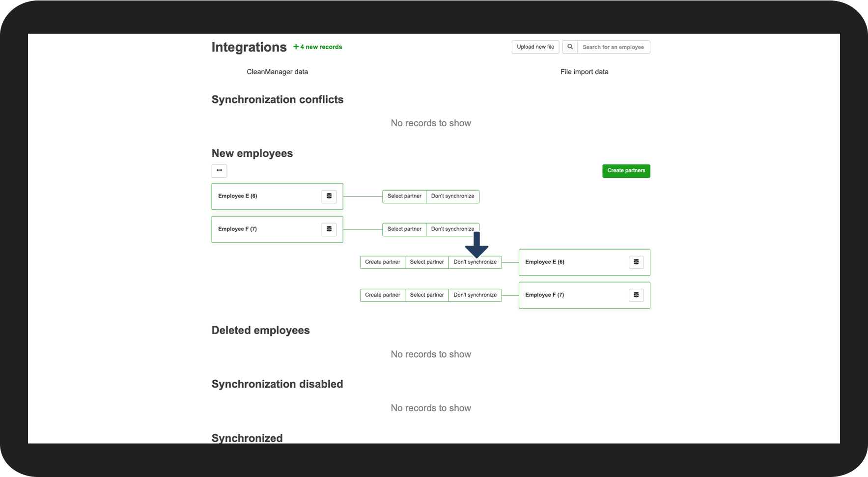
Task: Click the green 4 new records indicator
Action: click(x=318, y=47)
